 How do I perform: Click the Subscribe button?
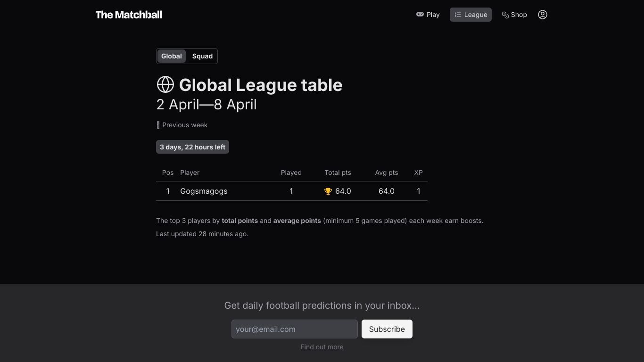[x=387, y=329]
